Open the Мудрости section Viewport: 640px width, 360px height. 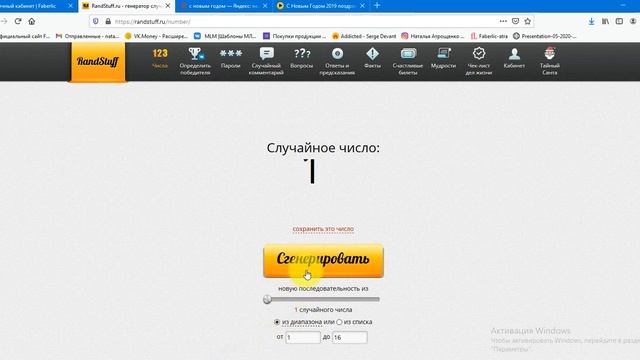pyautogui.click(x=443, y=58)
